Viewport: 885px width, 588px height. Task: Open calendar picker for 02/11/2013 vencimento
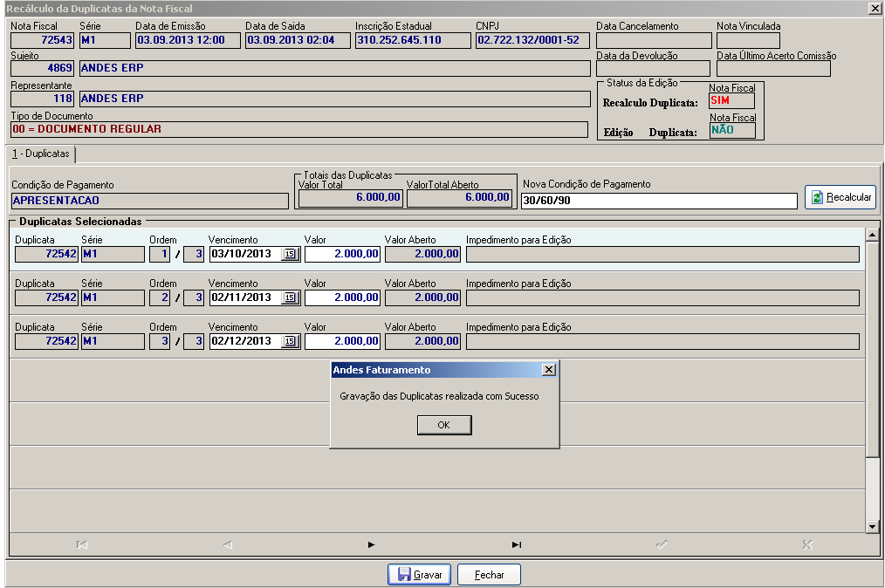[x=290, y=297]
